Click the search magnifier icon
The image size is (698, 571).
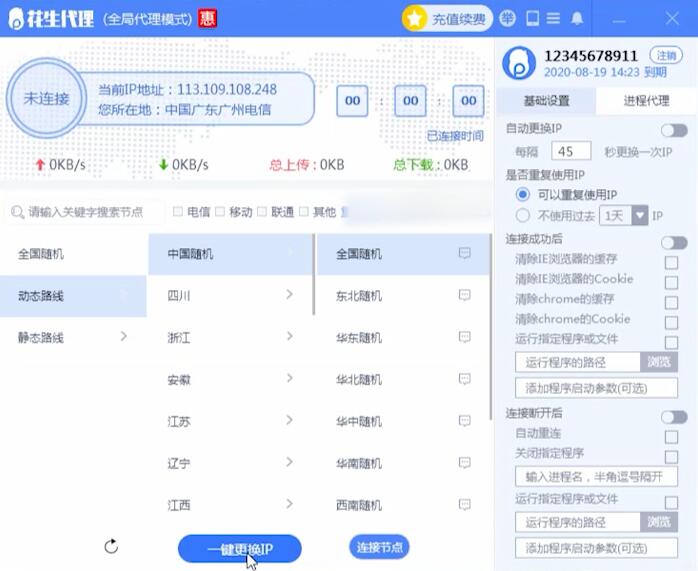17,212
